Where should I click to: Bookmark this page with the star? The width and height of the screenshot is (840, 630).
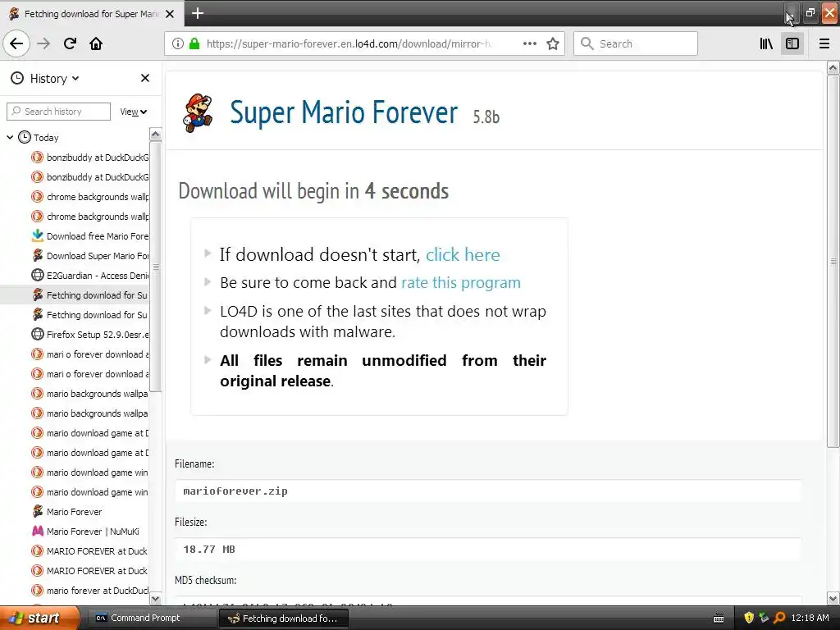coord(553,43)
